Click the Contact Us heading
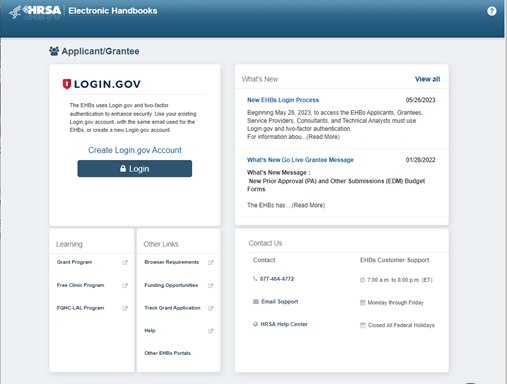Screen dimensions: 507x384 265,243
